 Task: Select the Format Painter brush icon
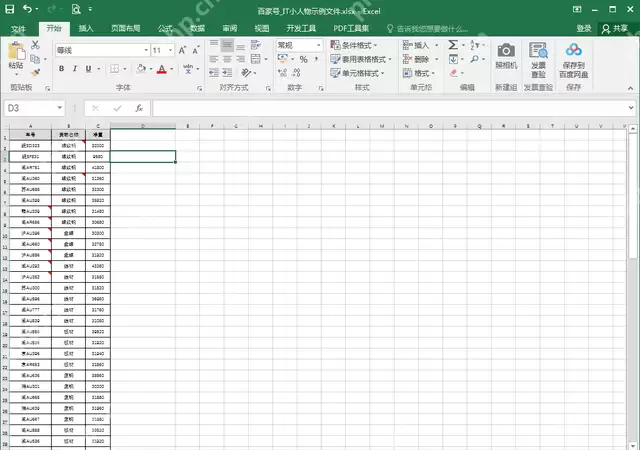click(x=36, y=72)
